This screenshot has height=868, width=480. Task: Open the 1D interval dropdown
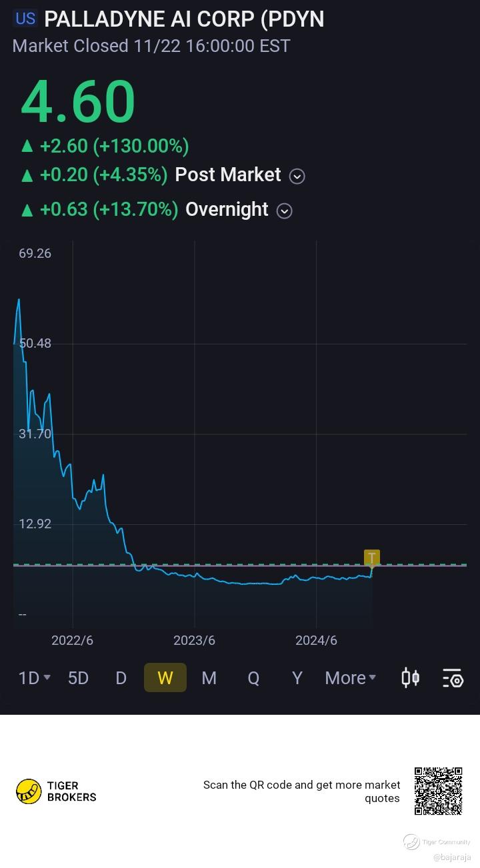[35, 678]
